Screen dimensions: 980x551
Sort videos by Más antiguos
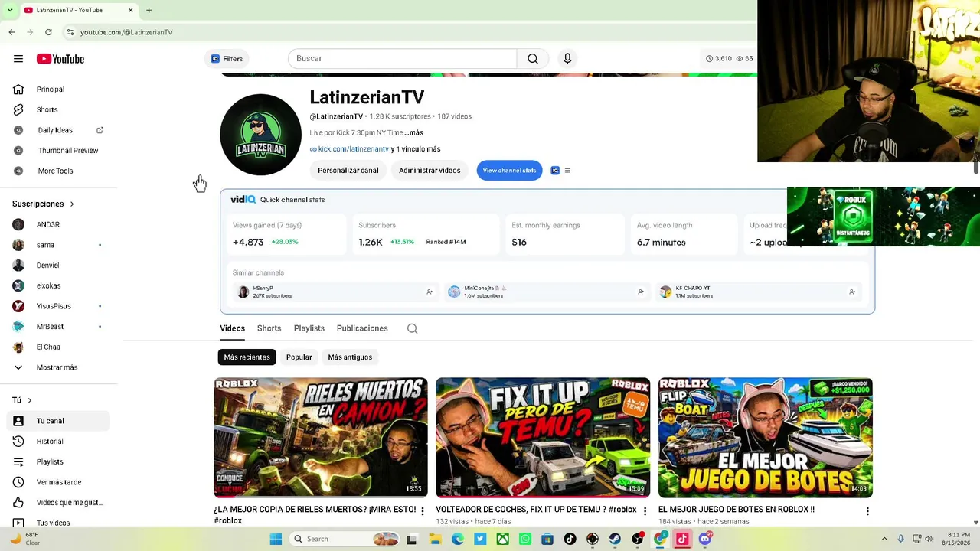point(350,357)
